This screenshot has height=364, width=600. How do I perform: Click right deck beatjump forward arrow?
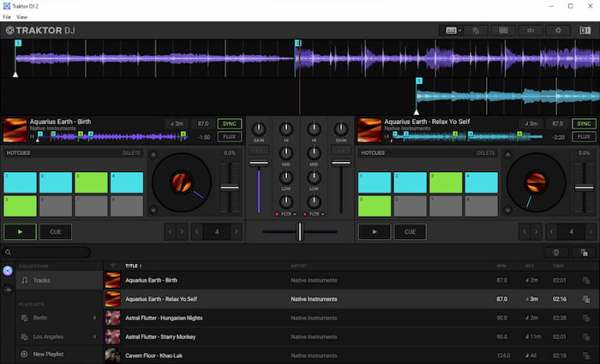536,232
